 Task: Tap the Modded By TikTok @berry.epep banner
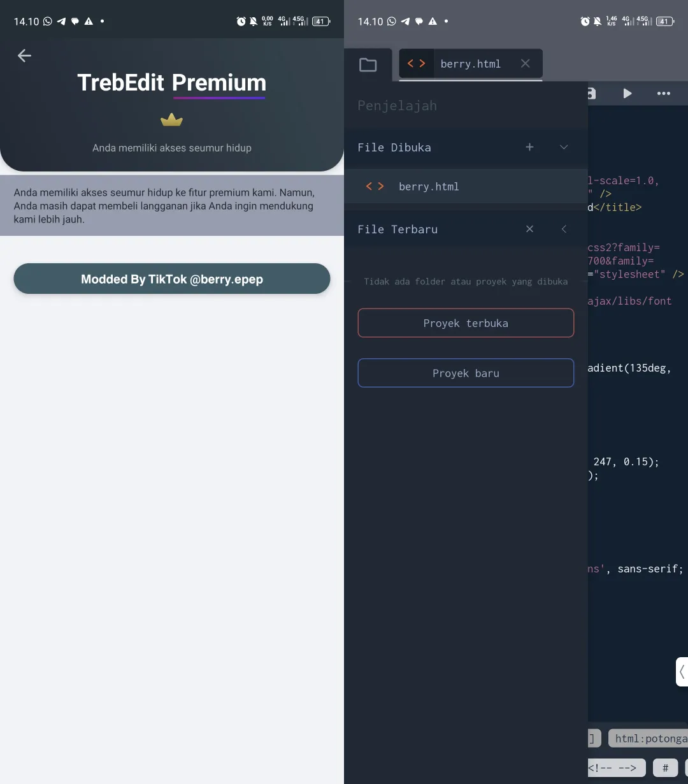click(x=171, y=279)
